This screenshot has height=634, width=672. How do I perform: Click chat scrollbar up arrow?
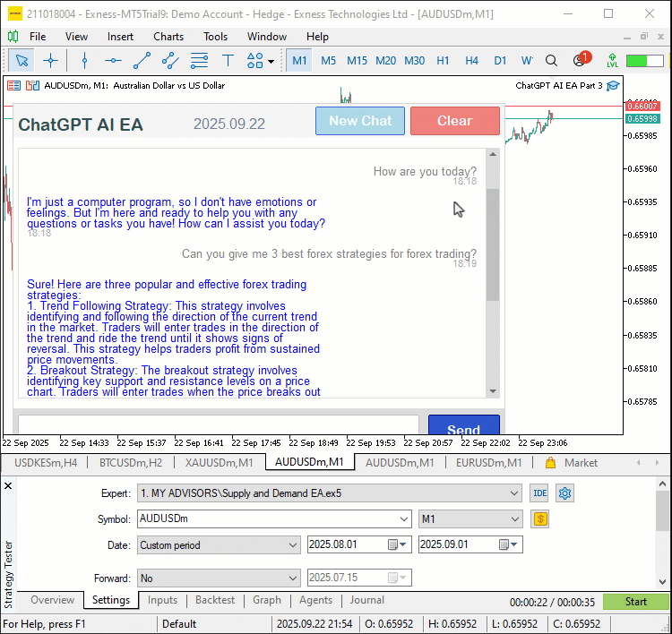click(x=493, y=154)
